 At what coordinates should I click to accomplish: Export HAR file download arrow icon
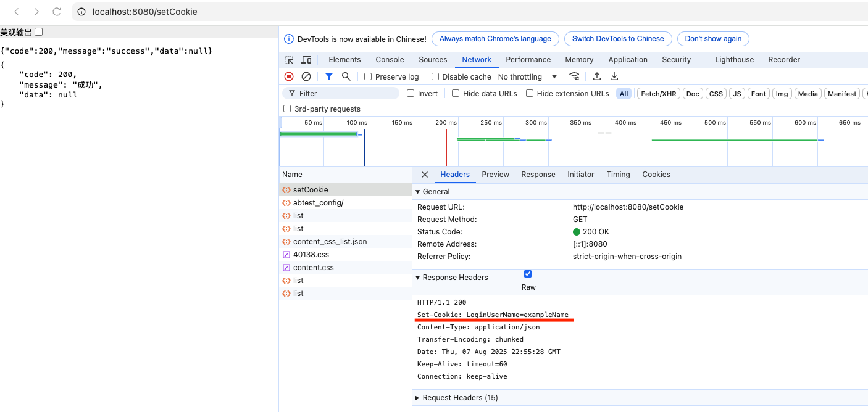point(614,76)
